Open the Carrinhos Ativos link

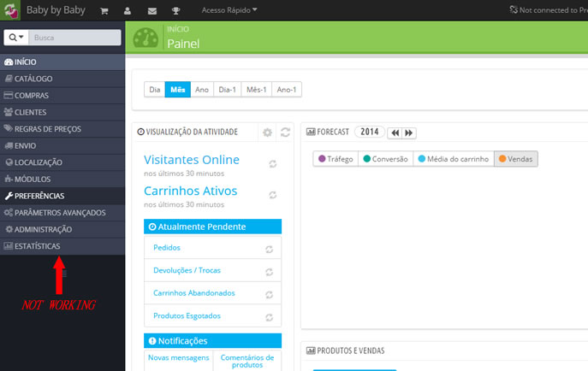(x=191, y=191)
